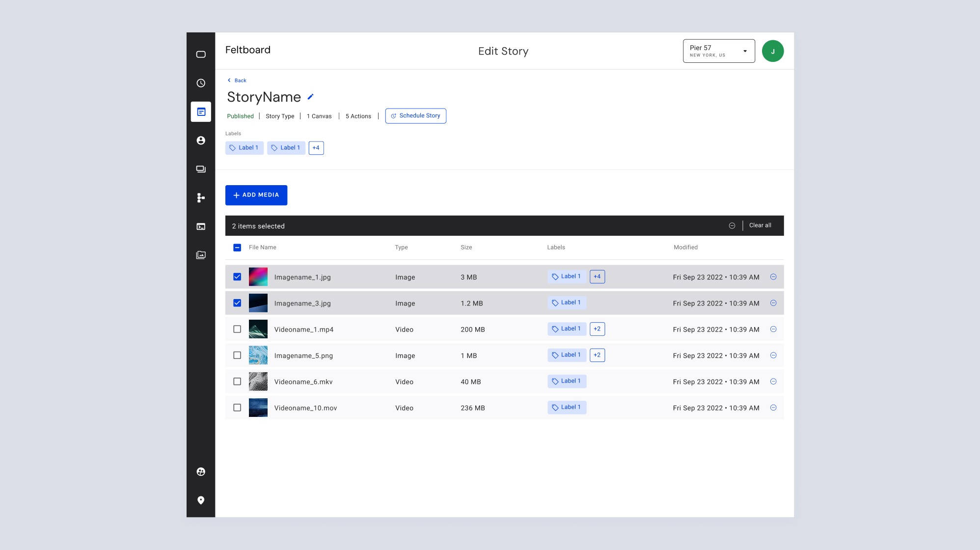Open the clock icon in sidebar
The image size is (980, 550).
coord(201,83)
